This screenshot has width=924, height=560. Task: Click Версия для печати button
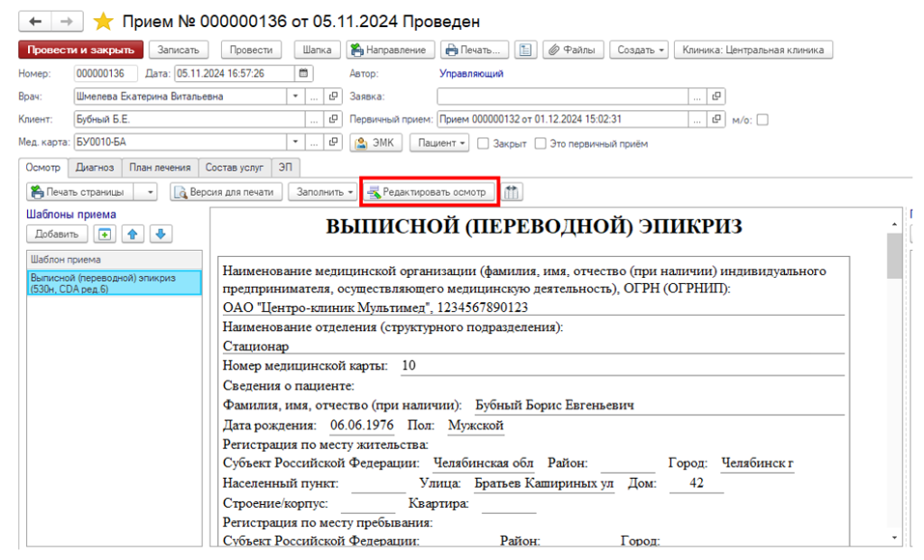pos(226,192)
